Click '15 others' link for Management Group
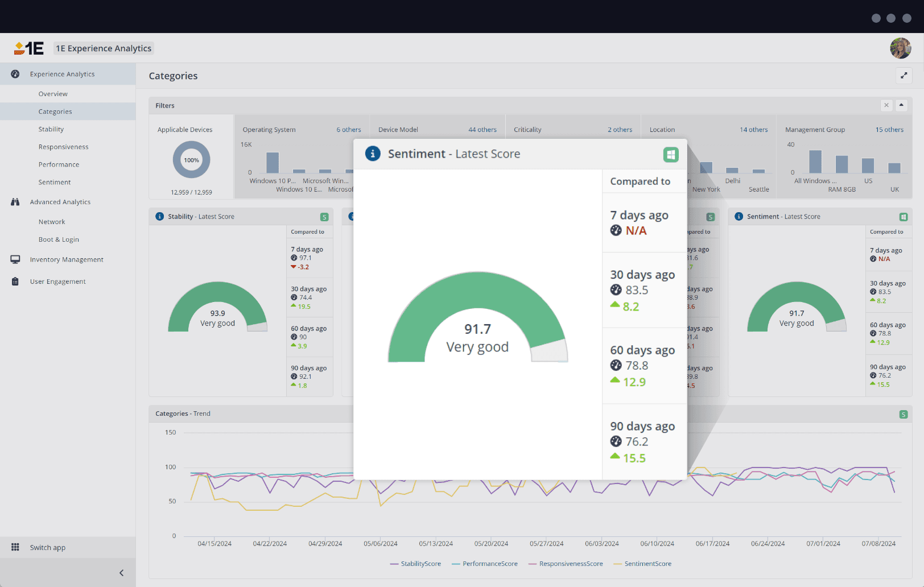Image resolution: width=924 pixels, height=587 pixels. point(889,130)
